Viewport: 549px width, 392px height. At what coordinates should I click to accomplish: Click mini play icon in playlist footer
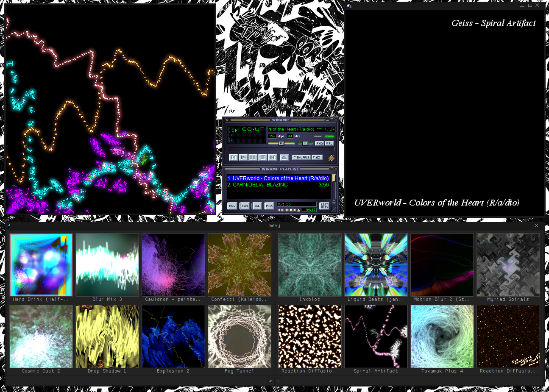pyautogui.click(x=282, y=210)
